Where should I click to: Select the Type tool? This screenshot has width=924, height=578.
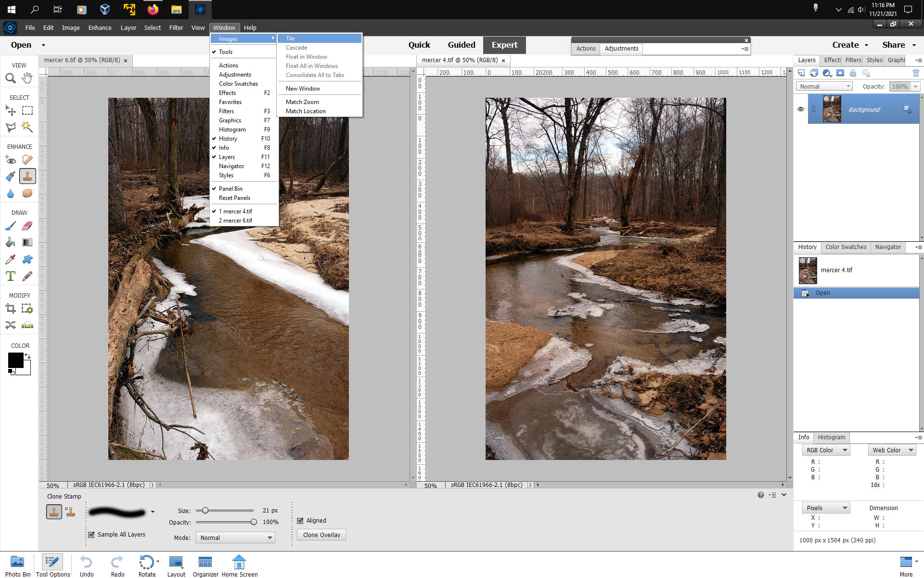[x=11, y=276]
